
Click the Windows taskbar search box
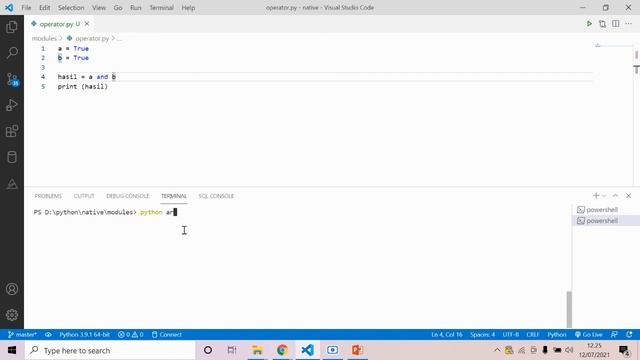(110, 350)
